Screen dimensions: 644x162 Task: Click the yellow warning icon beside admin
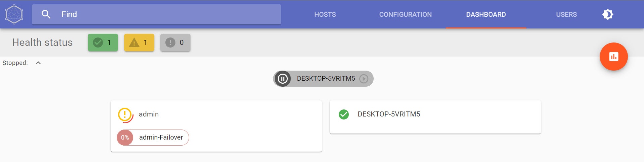[x=125, y=114]
